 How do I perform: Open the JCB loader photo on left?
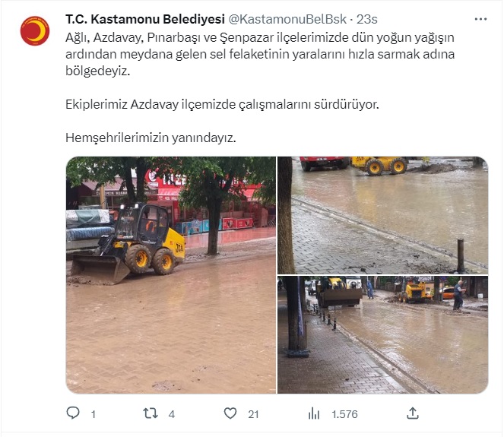click(171, 275)
